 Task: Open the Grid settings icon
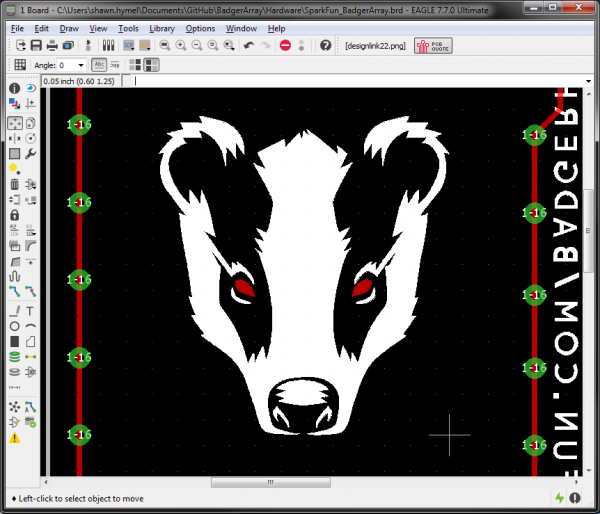tap(20, 65)
